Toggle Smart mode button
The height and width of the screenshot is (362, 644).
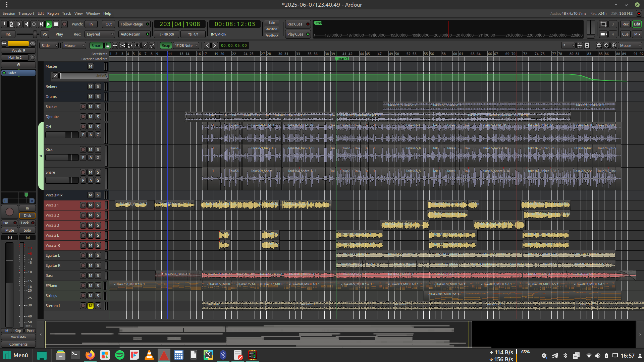click(x=96, y=46)
